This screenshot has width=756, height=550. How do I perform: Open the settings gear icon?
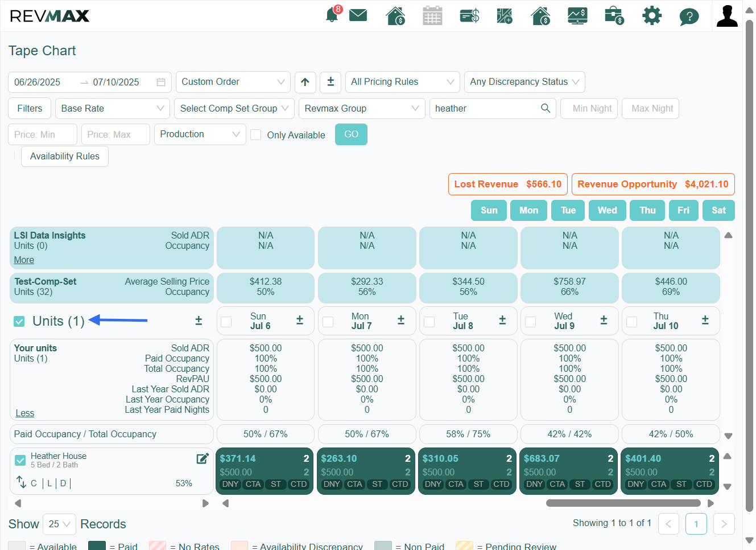(x=652, y=15)
